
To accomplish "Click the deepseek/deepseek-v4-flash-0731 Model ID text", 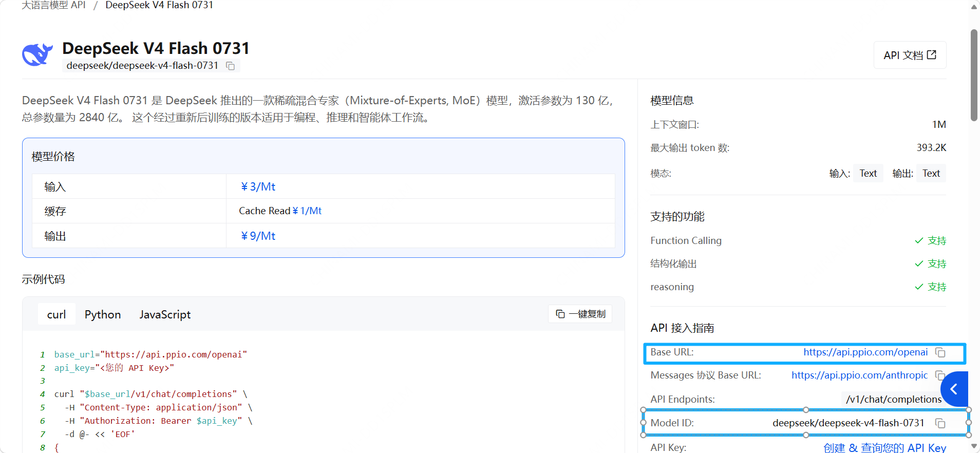I will click(848, 423).
